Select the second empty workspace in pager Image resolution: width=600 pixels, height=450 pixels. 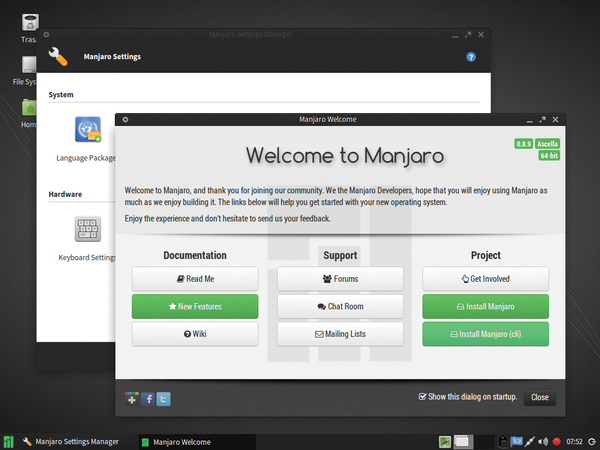coord(484,442)
